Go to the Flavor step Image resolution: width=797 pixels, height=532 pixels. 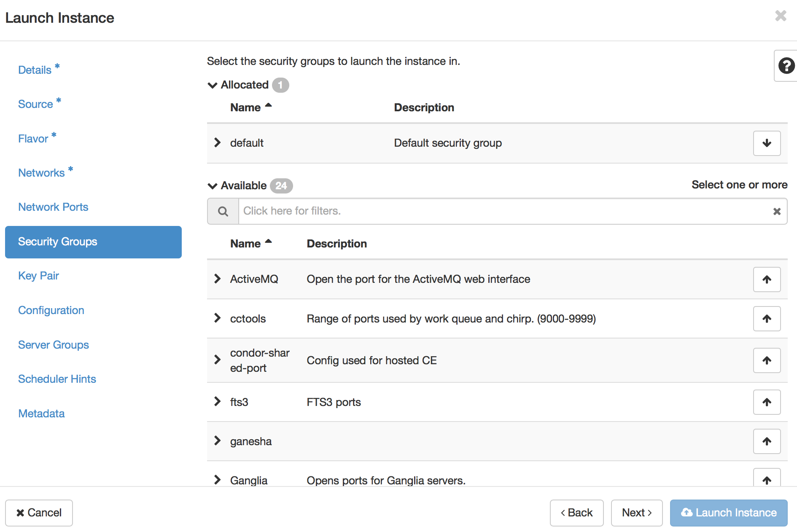tap(33, 139)
